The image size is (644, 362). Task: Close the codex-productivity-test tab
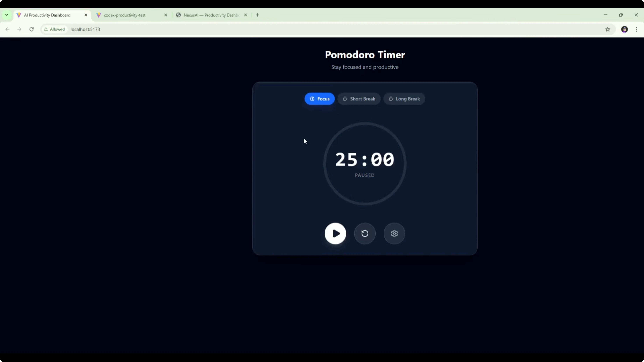coord(166,15)
